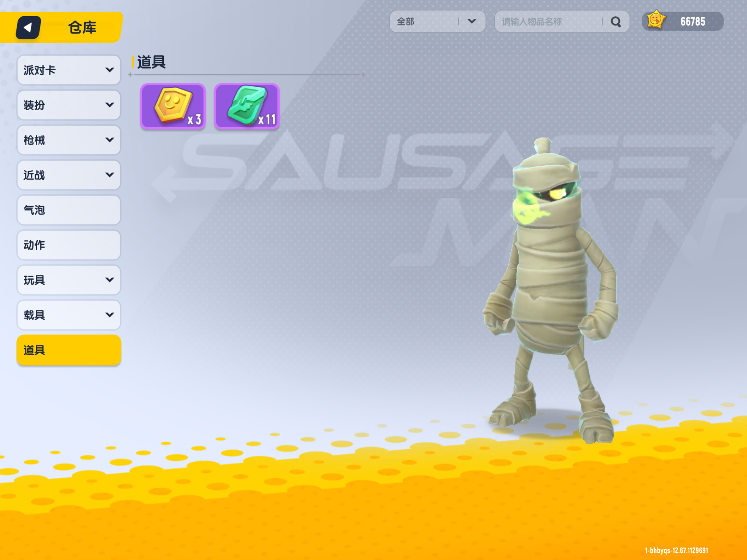747x560 pixels.
Task: Expand the 载具 category
Action: click(x=69, y=315)
